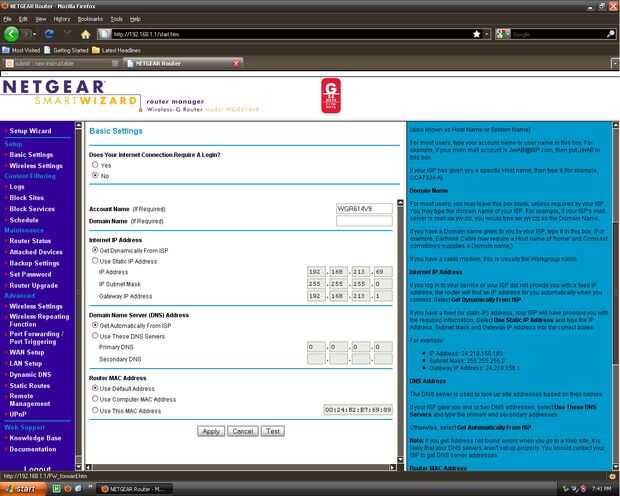620x496 pixels.
Task: Click the MAC address input field
Action: point(358,410)
